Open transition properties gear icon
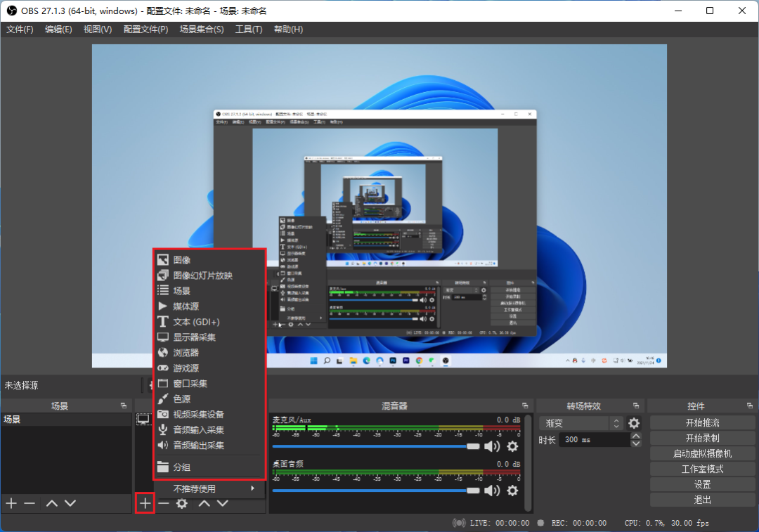Screen dimensions: 759x532 (x=634, y=423)
